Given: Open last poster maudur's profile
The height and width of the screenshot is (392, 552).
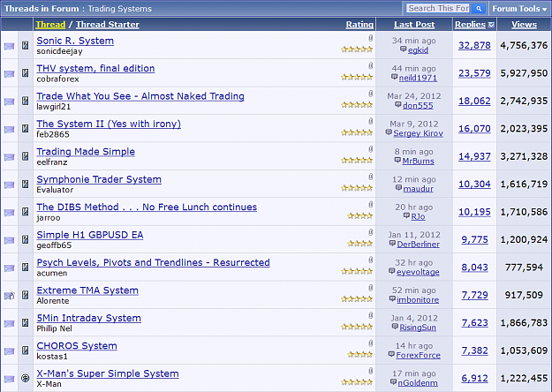Looking at the screenshot, I should pyautogui.click(x=419, y=189).
